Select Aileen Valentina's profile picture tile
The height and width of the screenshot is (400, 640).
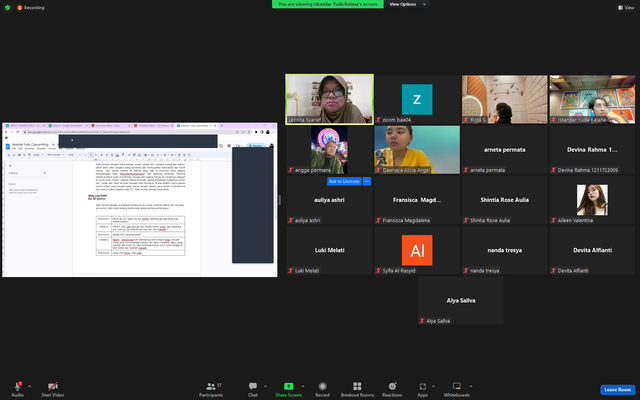tap(592, 200)
